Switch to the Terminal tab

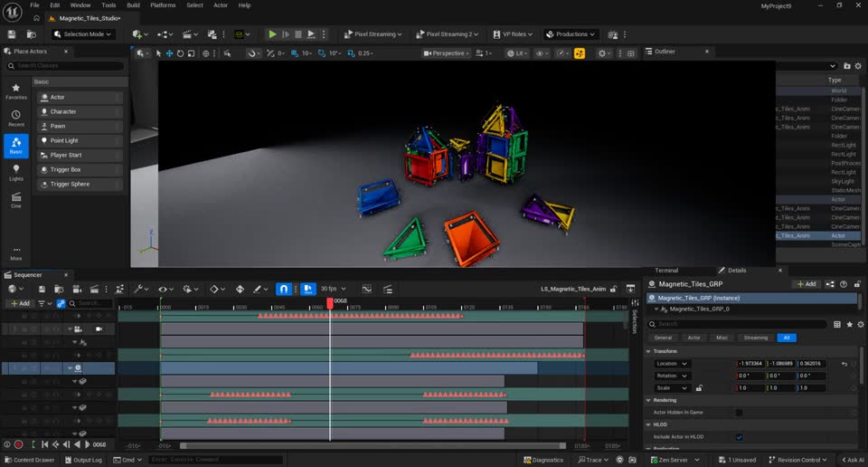pos(666,271)
